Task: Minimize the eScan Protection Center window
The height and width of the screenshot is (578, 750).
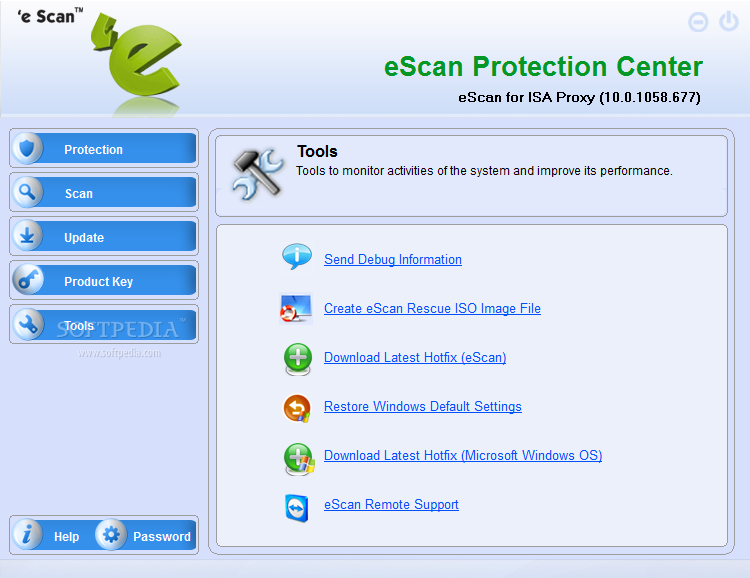Action: [698, 22]
